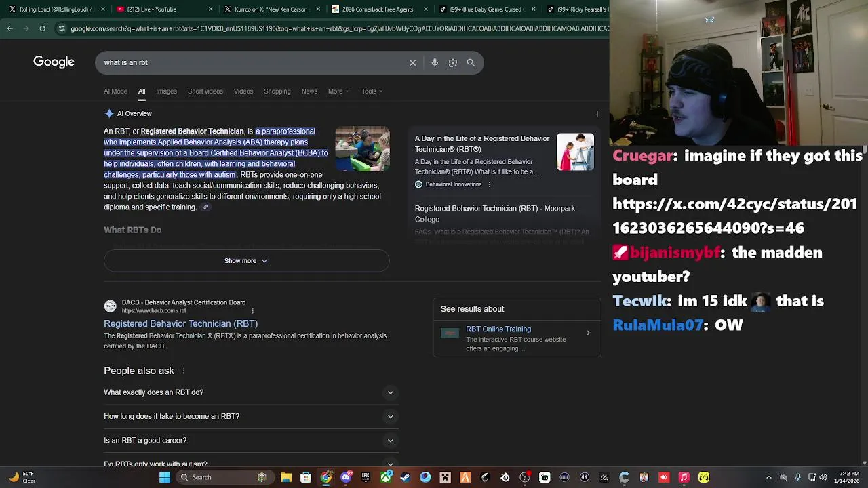Open People also ask options menu
The height and width of the screenshot is (488, 868).
[x=183, y=371]
